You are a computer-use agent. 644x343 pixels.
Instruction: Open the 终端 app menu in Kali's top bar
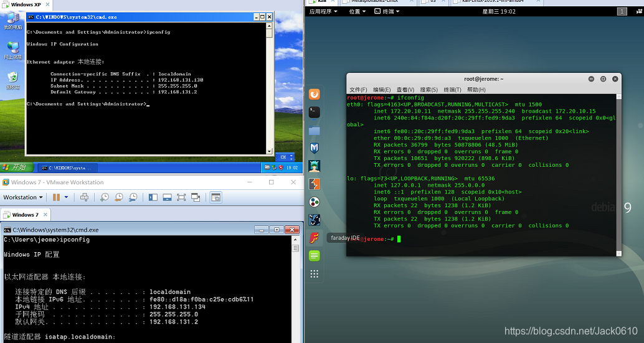coord(387,11)
